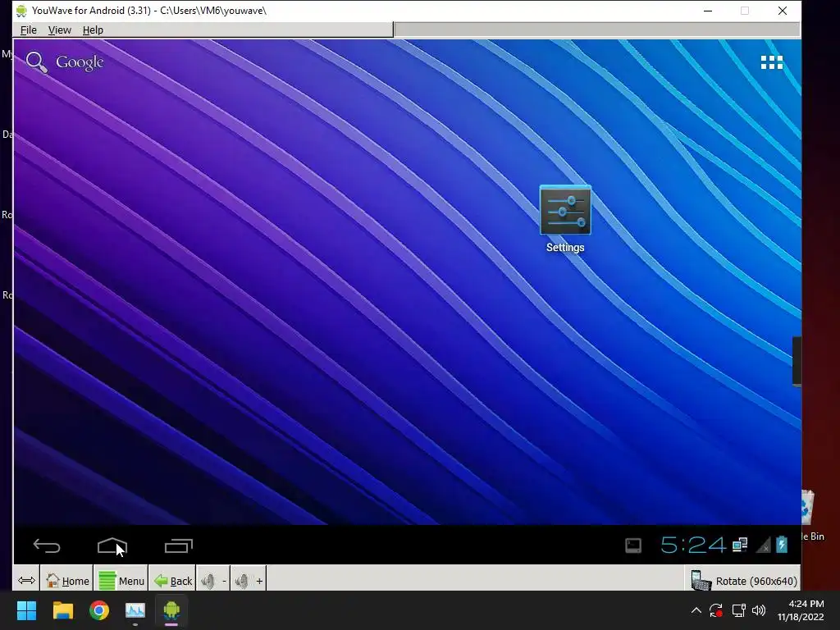Open the Windows Start menu
The width and height of the screenshot is (840, 630).
point(26,610)
